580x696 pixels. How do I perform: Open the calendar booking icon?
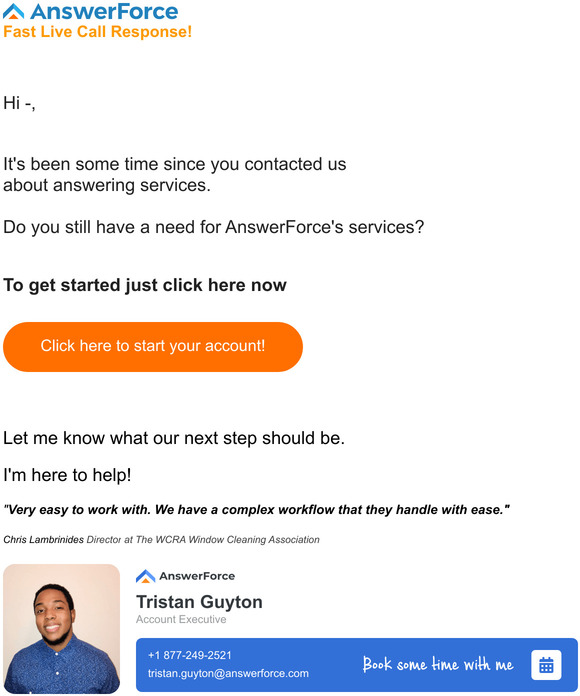546,665
